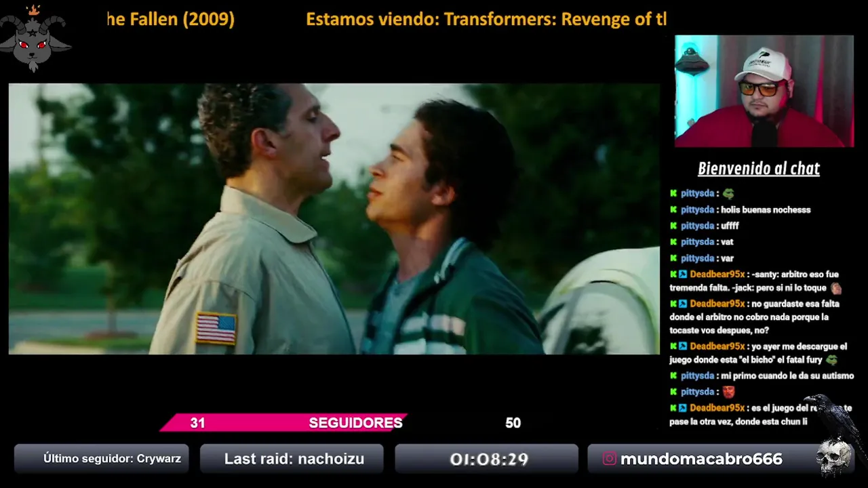The width and height of the screenshot is (868, 488).
Task: Click the pink SEGUIDORES progress bar
Action: pyautogui.click(x=283, y=422)
